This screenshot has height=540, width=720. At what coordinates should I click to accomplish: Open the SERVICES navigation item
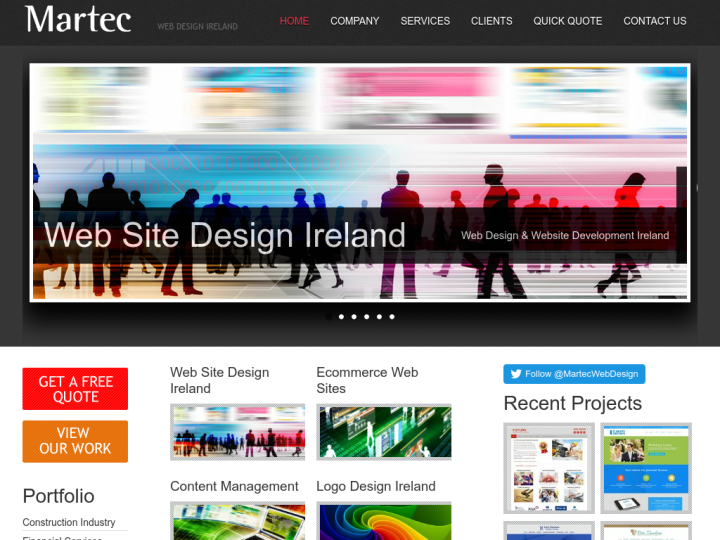[425, 21]
